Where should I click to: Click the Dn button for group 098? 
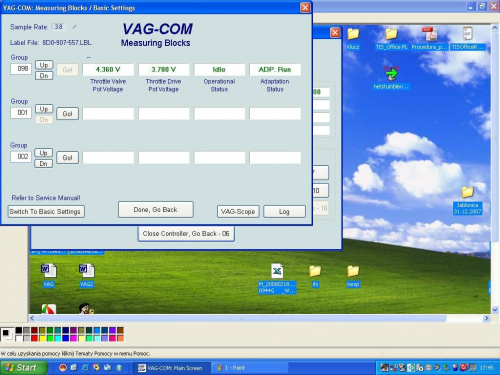pyautogui.click(x=44, y=76)
